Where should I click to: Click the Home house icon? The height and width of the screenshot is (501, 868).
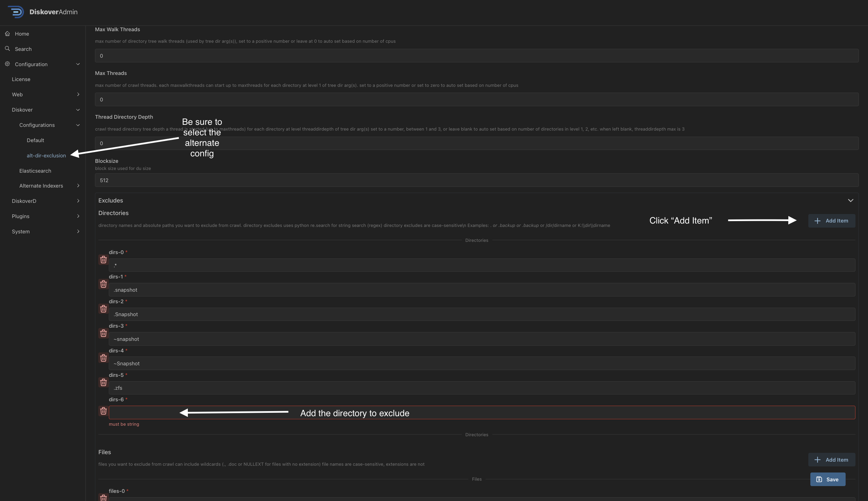7,33
